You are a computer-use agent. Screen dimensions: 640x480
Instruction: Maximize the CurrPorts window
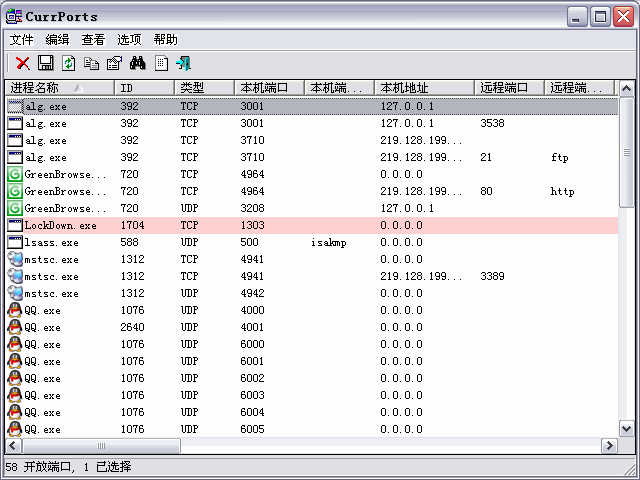600,17
